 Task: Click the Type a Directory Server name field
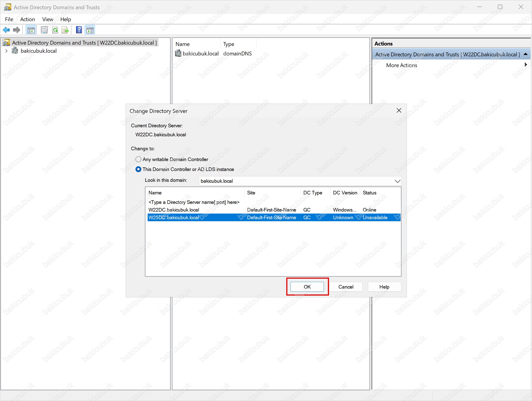(x=194, y=202)
